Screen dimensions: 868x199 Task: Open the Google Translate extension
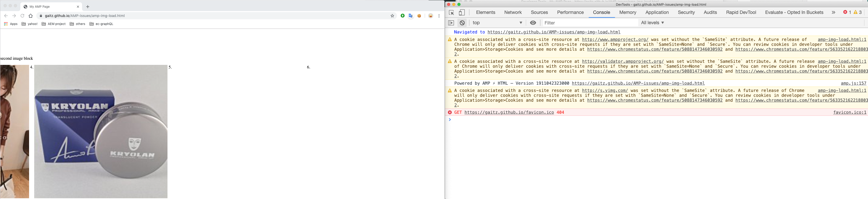(411, 16)
